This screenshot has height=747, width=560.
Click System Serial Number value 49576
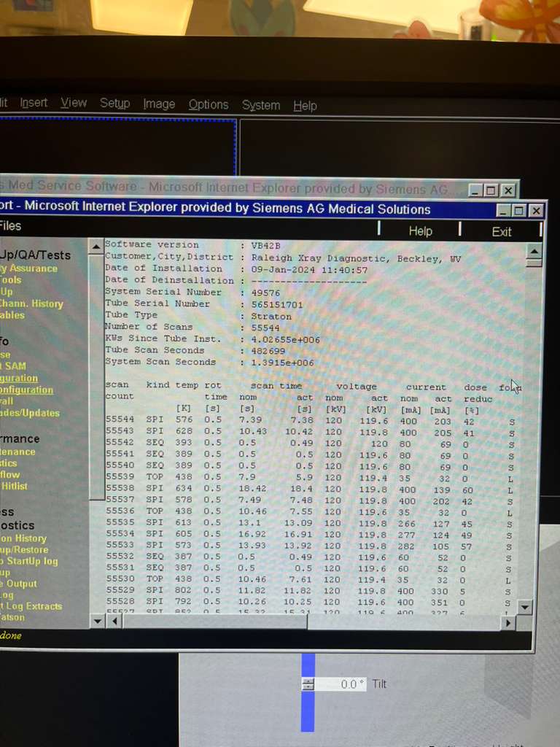[265, 293]
